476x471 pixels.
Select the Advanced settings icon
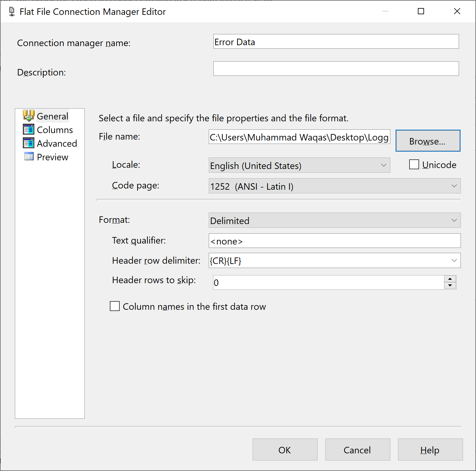pos(29,143)
